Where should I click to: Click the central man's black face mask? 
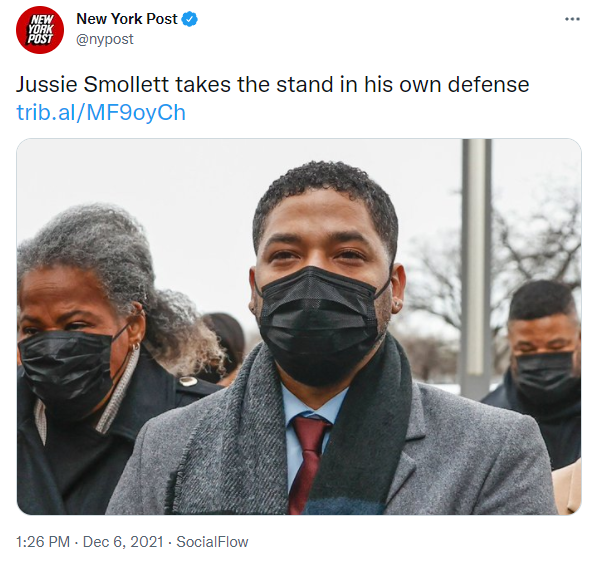(x=318, y=327)
